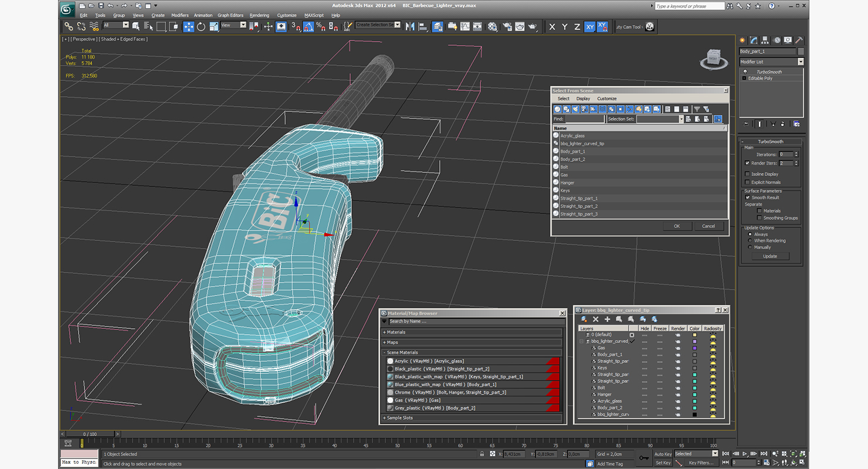Click Cancel in Select From Scene
This screenshot has width=868, height=469.
click(708, 226)
